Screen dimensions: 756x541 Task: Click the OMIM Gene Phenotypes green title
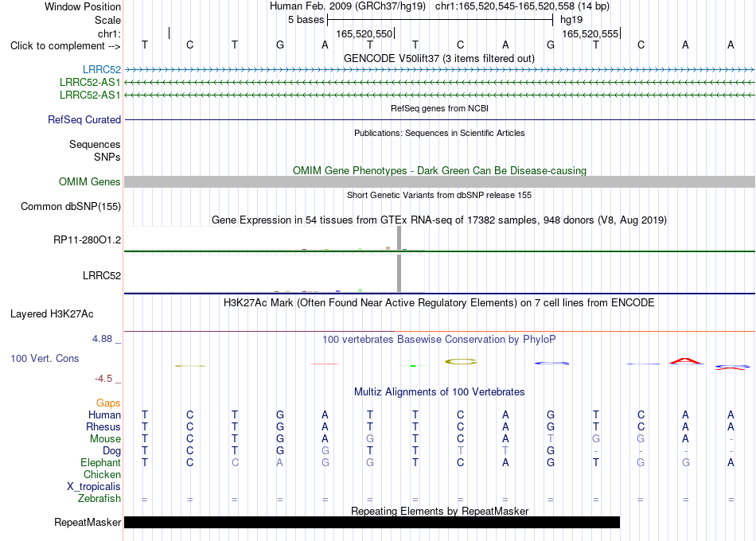click(439, 171)
